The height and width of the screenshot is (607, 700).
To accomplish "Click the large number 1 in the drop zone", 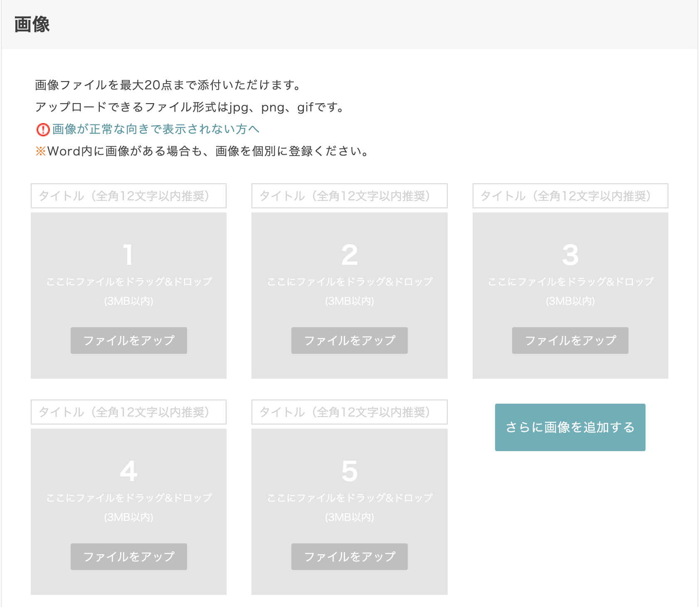I will click(128, 255).
